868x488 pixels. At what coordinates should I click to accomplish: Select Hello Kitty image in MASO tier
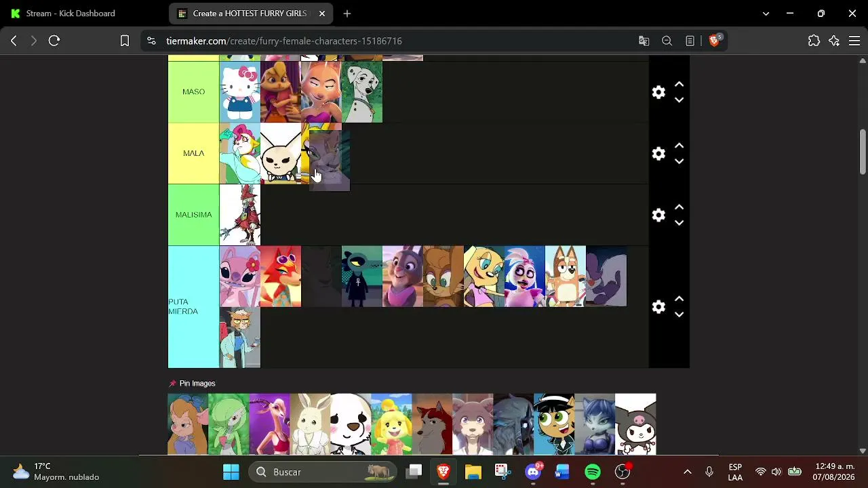pos(240,92)
